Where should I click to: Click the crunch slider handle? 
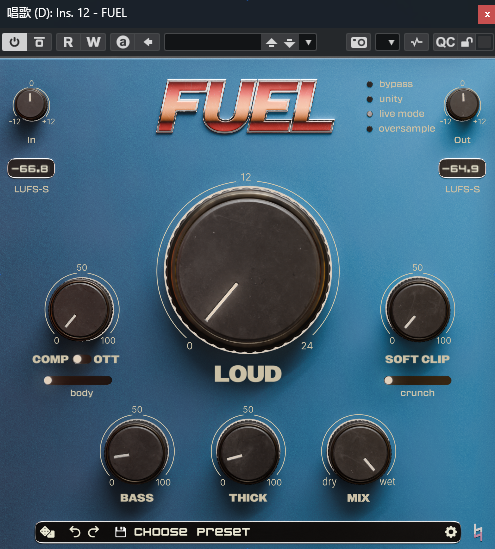[x=388, y=380]
